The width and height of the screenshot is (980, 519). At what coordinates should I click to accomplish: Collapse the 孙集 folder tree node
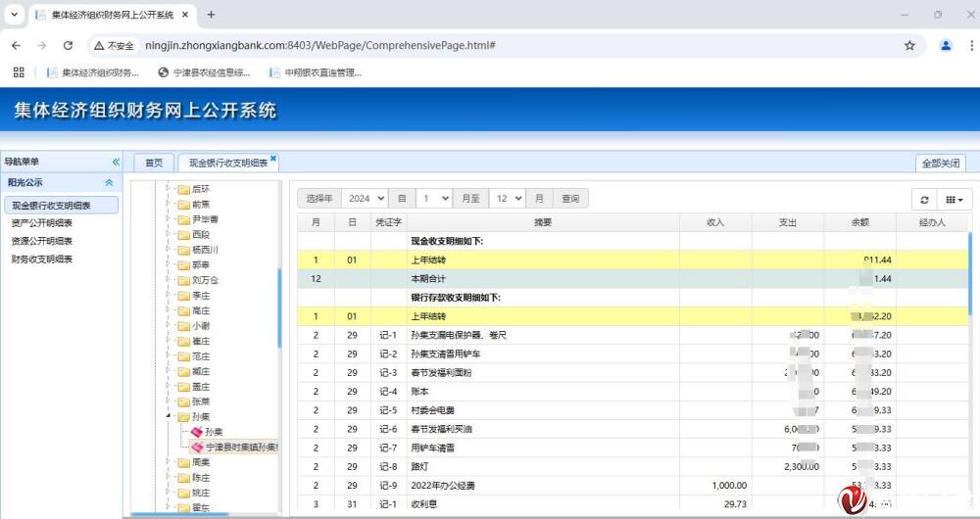point(169,417)
